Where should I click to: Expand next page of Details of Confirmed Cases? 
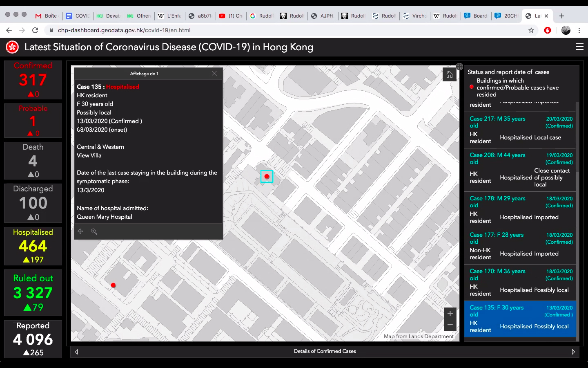point(573,351)
